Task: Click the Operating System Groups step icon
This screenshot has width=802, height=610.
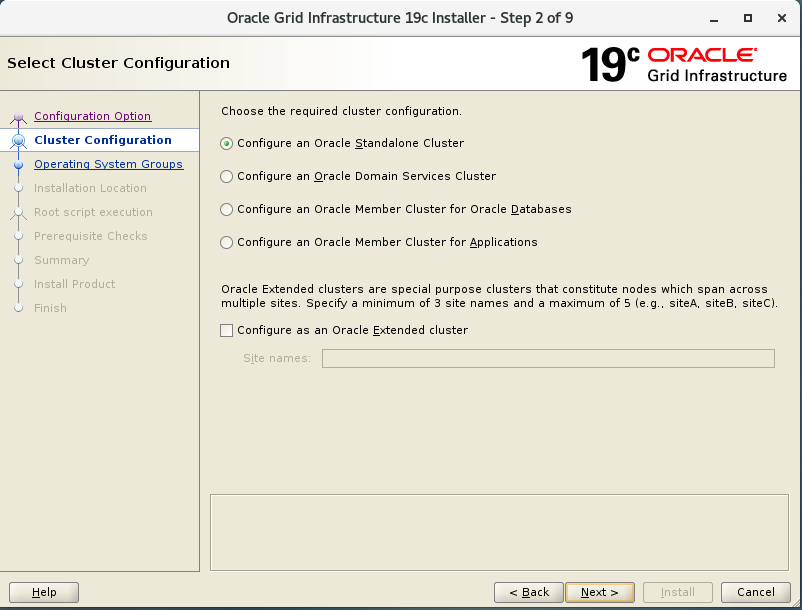Action: pyautogui.click(x=19, y=164)
